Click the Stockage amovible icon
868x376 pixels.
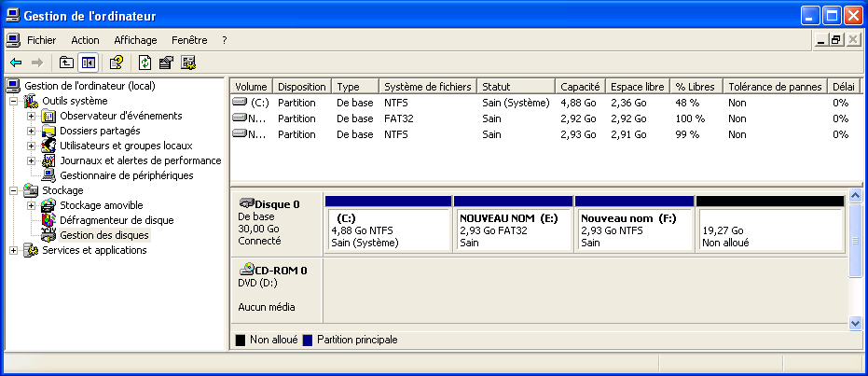pyautogui.click(x=48, y=205)
